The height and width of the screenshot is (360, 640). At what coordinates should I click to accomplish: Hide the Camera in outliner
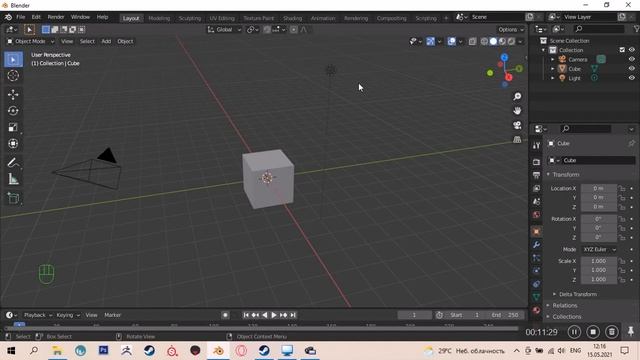coord(631,59)
